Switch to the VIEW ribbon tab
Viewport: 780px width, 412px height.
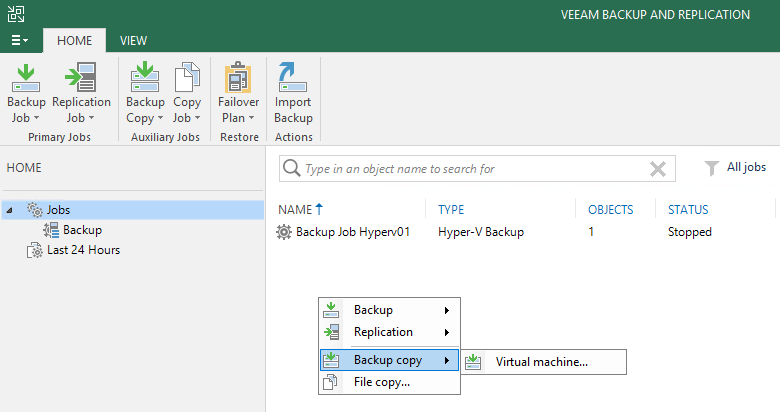[x=133, y=40]
